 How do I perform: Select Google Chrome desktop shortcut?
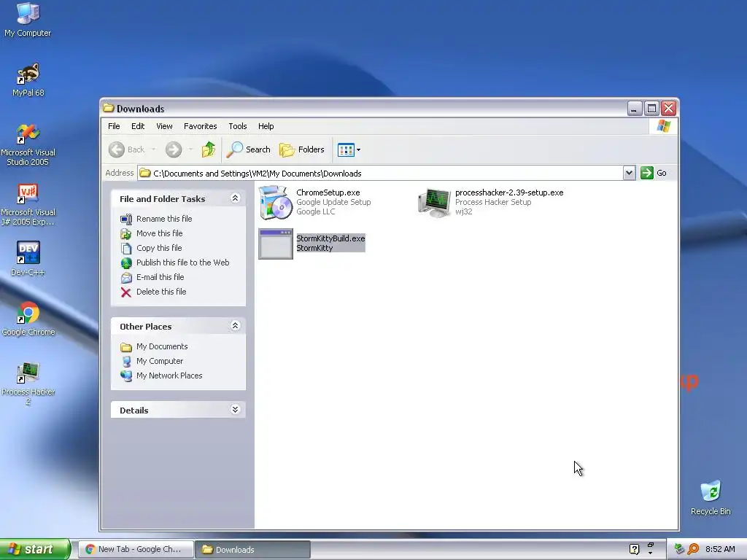click(28, 318)
